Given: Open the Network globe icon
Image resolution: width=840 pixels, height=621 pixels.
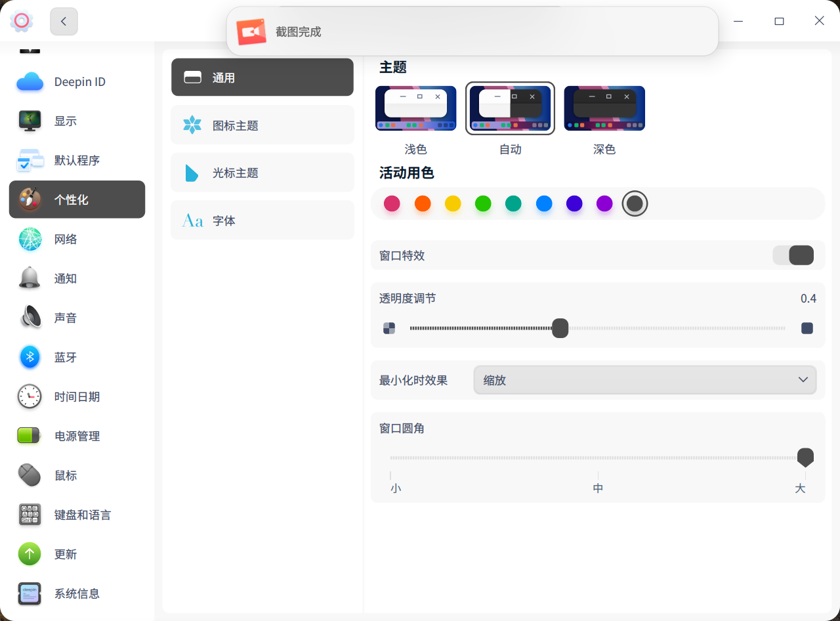Looking at the screenshot, I should tap(30, 239).
